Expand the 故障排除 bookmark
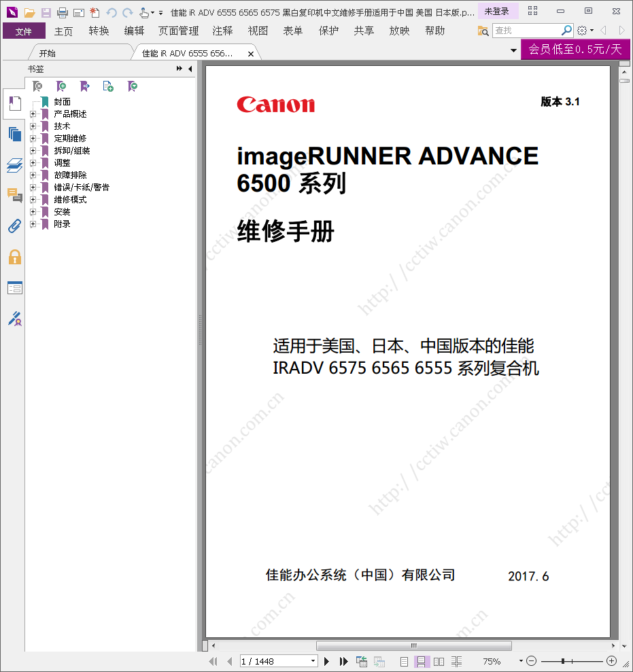This screenshot has width=633, height=672. coord(33,175)
